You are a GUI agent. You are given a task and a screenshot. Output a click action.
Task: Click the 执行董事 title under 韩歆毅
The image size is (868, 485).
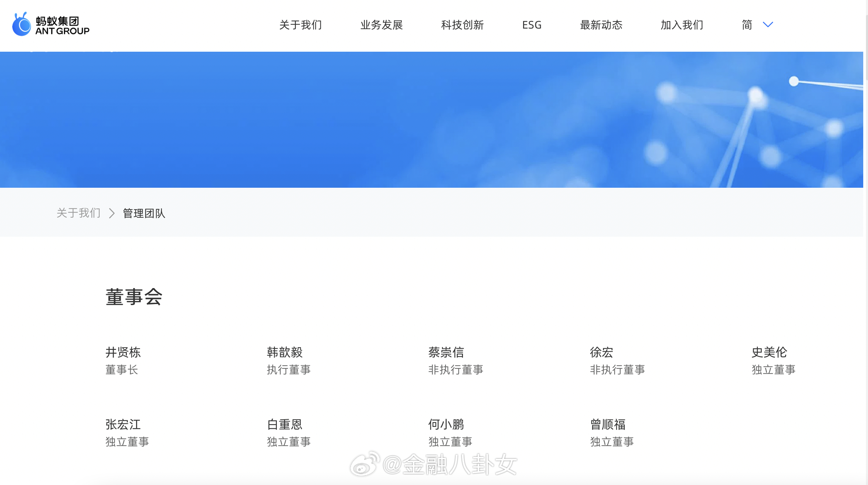288,370
